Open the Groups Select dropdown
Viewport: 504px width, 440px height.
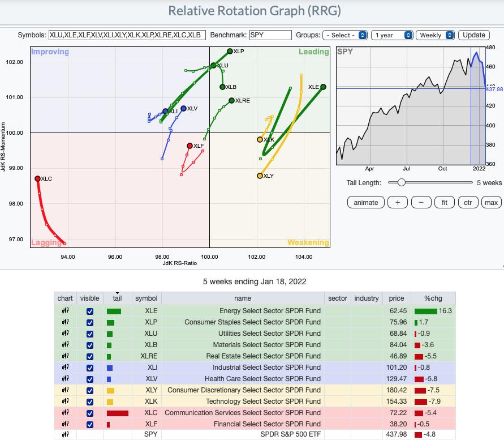click(x=345, y=35)
